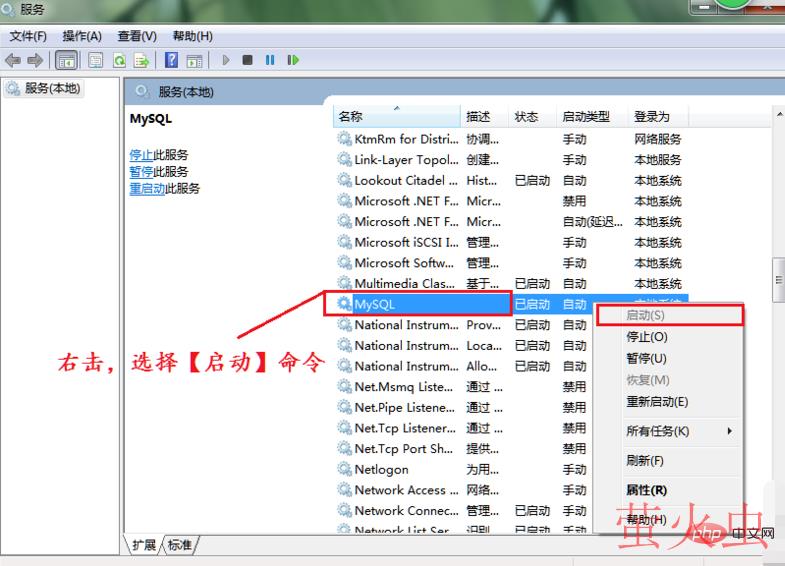Select the Net.Msmq Liste... service
The width and height of the screenshot is (785, 566).
coord(463,387)
